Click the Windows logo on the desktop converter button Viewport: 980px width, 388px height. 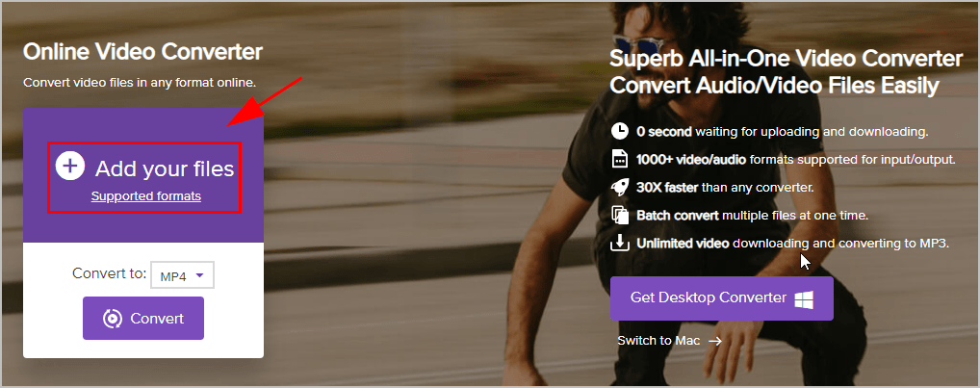(x=804, y=298)
